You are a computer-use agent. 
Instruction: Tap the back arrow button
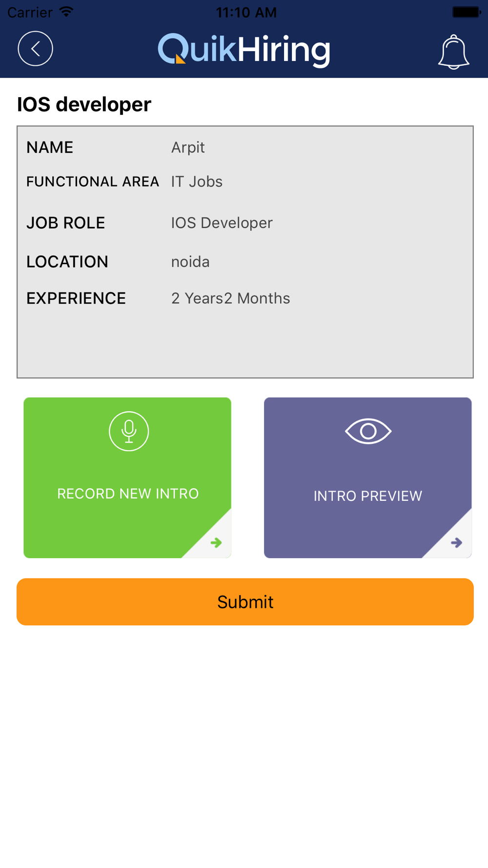(x=35, y=49)
